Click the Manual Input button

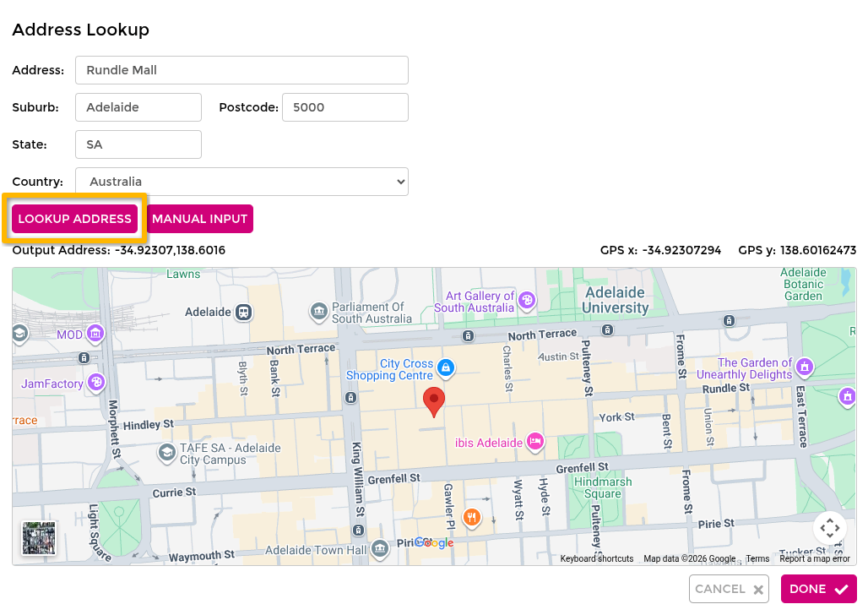(200, 219)
